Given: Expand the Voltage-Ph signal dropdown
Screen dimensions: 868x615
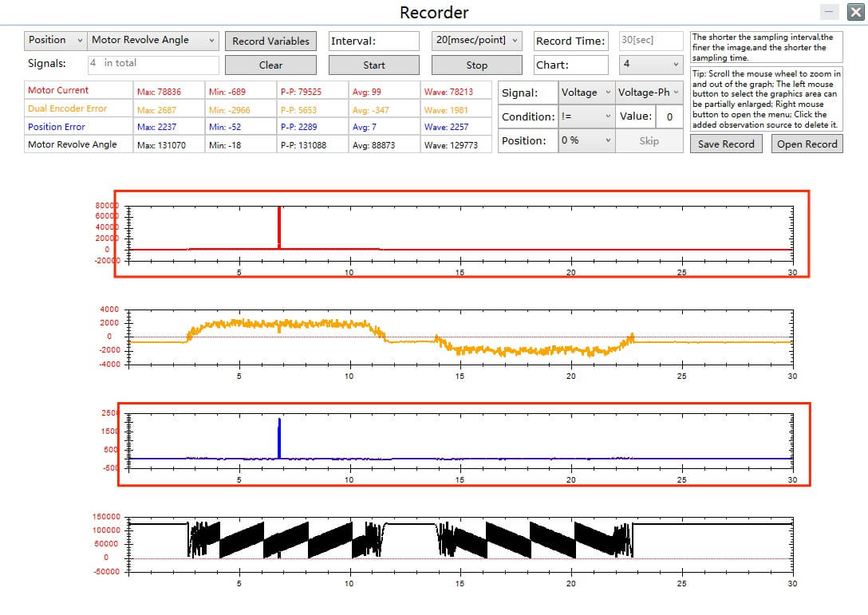Looking at the screenshot, I should (649, 93).
